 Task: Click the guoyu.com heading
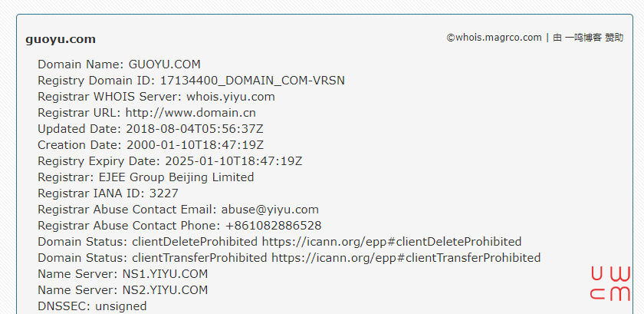pyautogui.click(x=61, y=39)
